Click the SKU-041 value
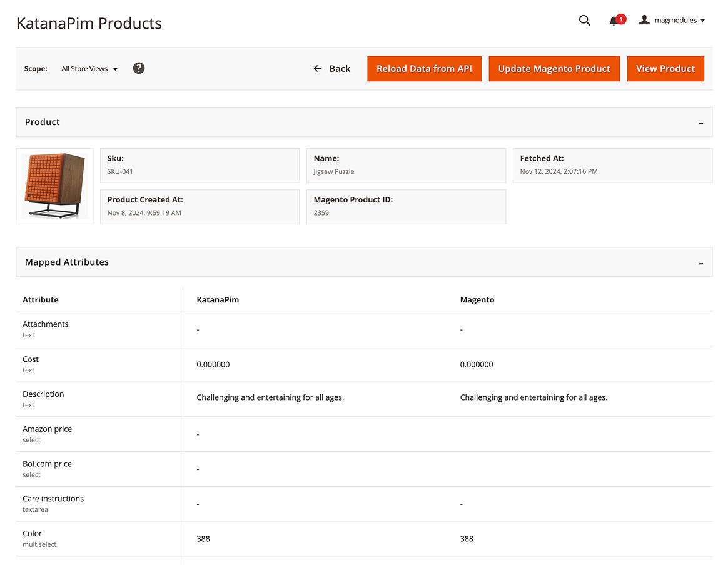Screen dimensions: 728x565 click(120, 171)
